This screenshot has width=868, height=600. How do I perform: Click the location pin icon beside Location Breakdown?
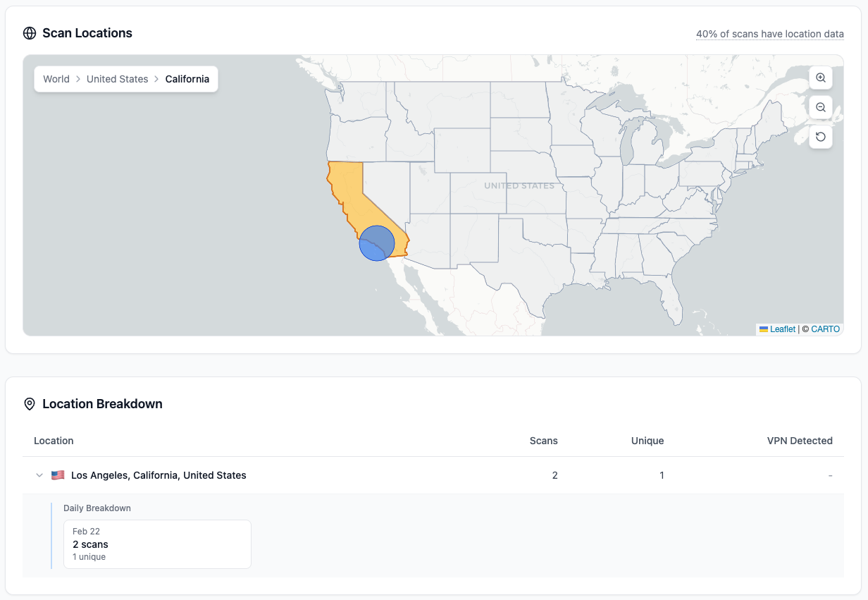tap(29, 404)
